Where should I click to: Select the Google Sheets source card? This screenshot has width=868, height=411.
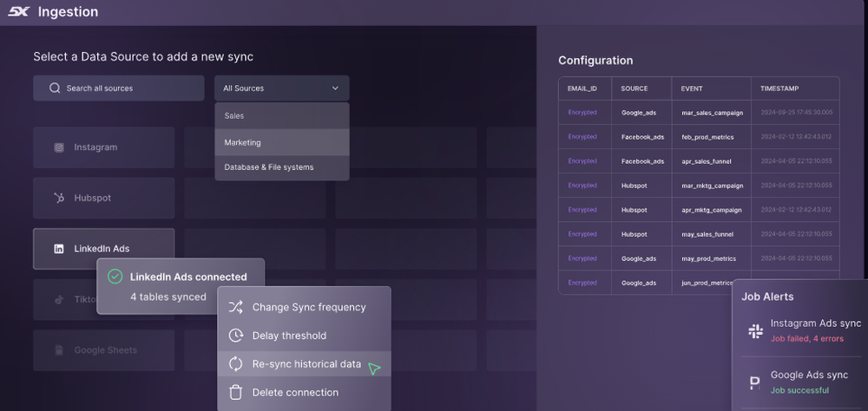(104, 350)
